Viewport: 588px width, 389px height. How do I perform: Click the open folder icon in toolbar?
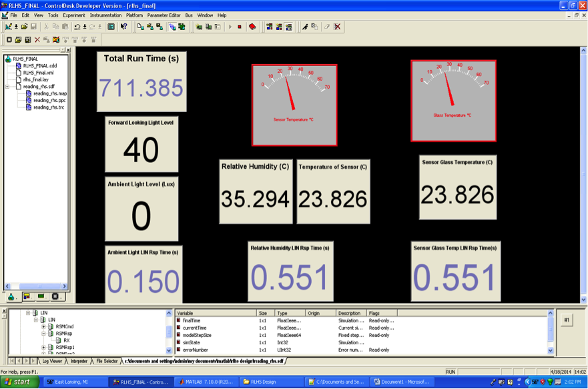[x=25, y=27]
